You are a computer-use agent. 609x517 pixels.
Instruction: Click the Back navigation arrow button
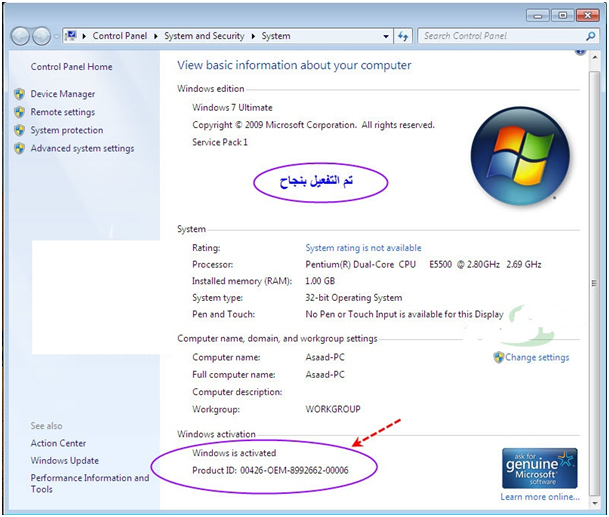(x=20, y=36)
